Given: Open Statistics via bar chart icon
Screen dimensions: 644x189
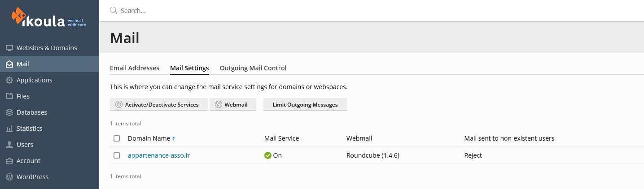Looking at the screenshot, I should 9,129.
